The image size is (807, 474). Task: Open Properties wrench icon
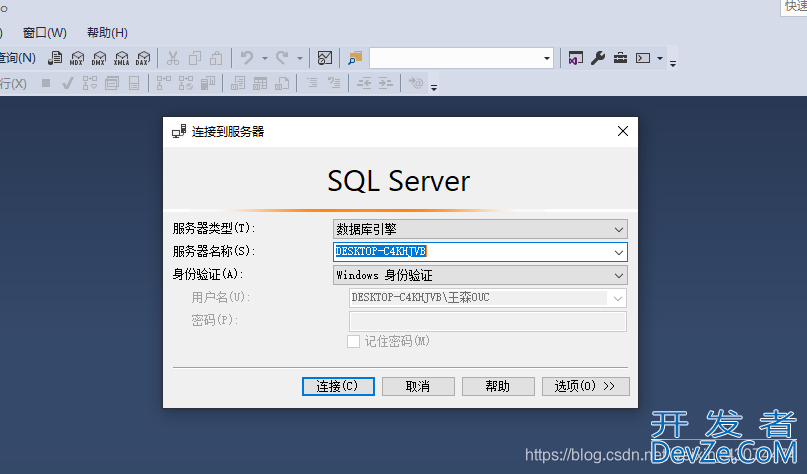click(598, 58)
